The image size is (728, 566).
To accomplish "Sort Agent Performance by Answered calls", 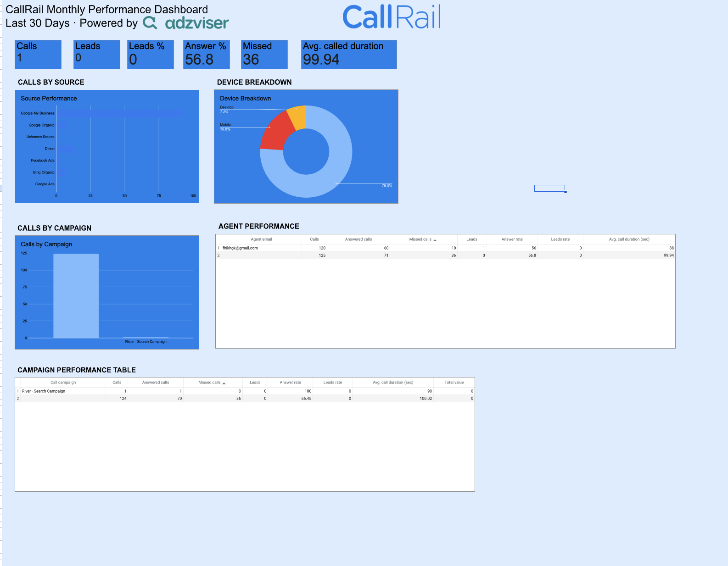I will point(358,239).
